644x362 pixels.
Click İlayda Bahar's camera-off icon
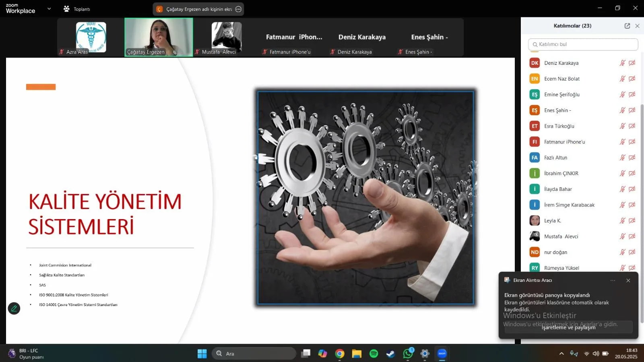click(632, 189)
